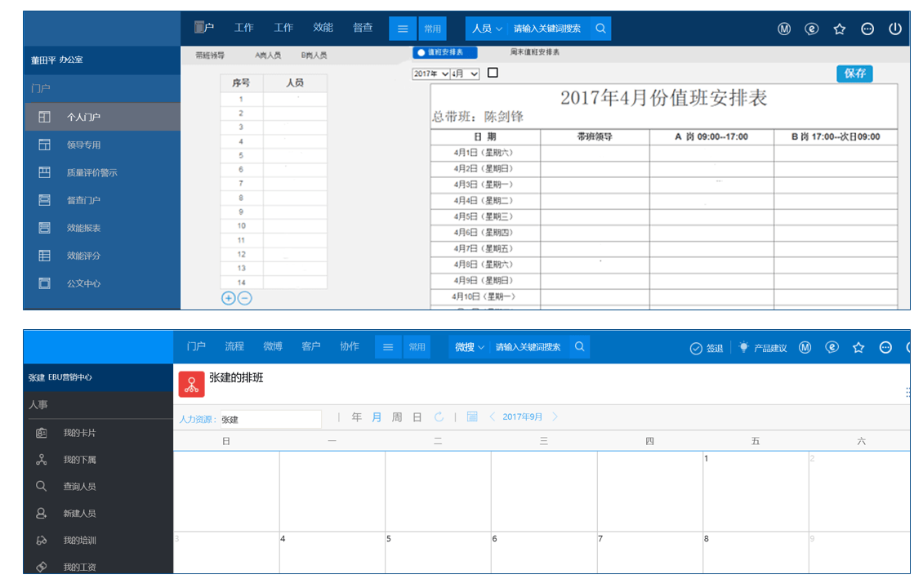923x588 pixels.
Task: Click the 人力资源 input field
Action: [270, 420]
